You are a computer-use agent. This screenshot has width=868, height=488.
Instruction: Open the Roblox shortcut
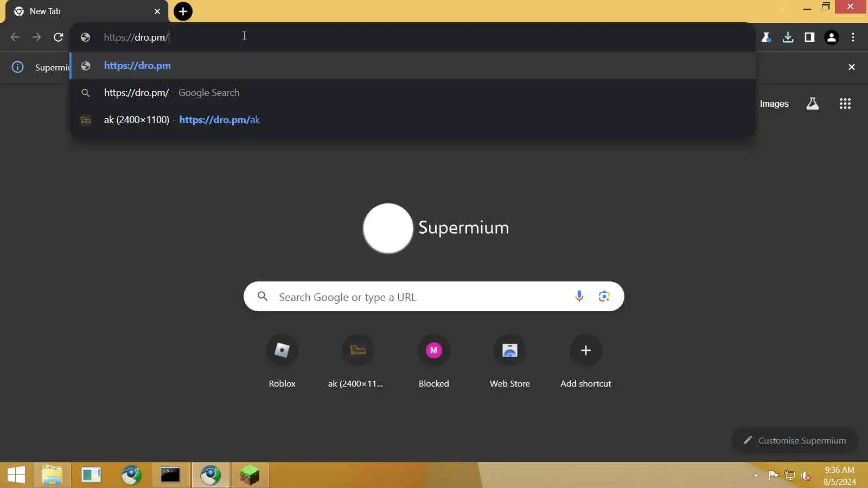pyautogui.click(x=282, y=361)
